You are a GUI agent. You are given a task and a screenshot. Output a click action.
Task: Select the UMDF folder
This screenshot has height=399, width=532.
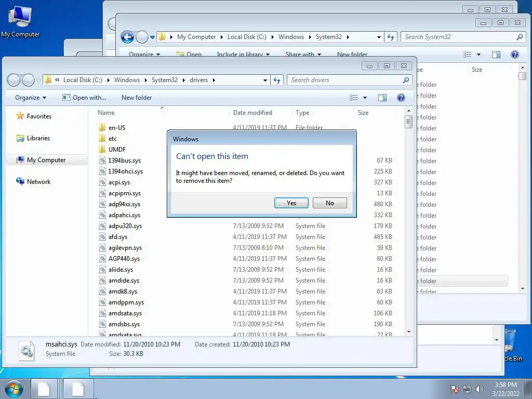pyautogui.click(x=117, y=149)
